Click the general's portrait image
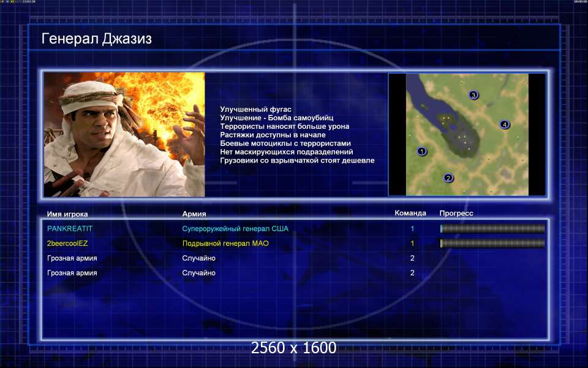Viewport: 588px width, 368px height. click(124, 134)
